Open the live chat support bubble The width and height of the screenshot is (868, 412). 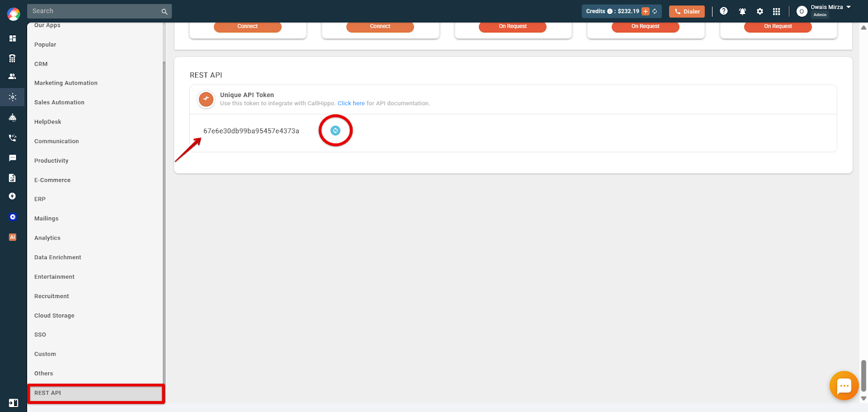[844, 385]
